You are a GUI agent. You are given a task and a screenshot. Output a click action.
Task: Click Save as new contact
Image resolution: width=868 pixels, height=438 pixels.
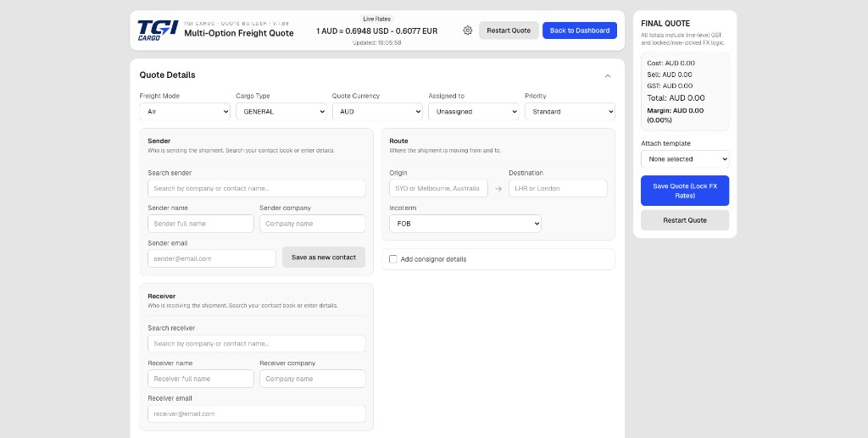324,258
